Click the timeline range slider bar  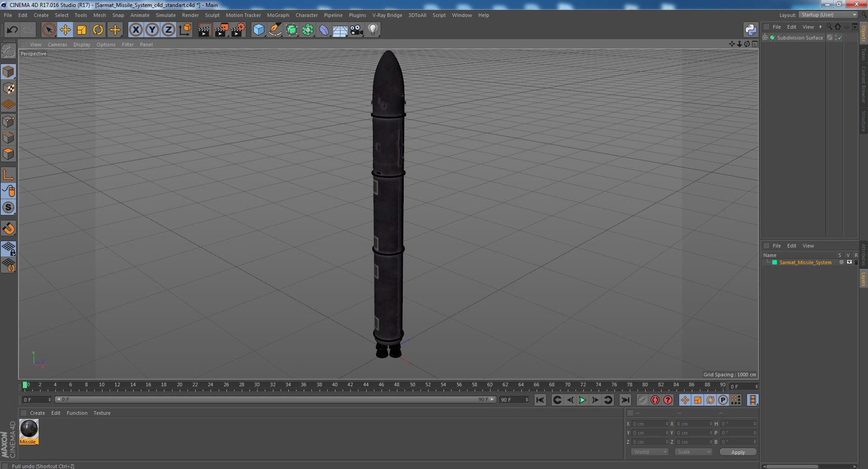[x=275, y=399]
